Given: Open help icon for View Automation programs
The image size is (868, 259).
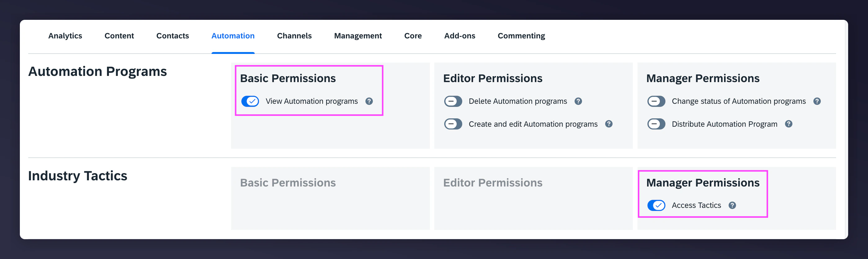Looking at the screenshot, I should click(369, 101).
